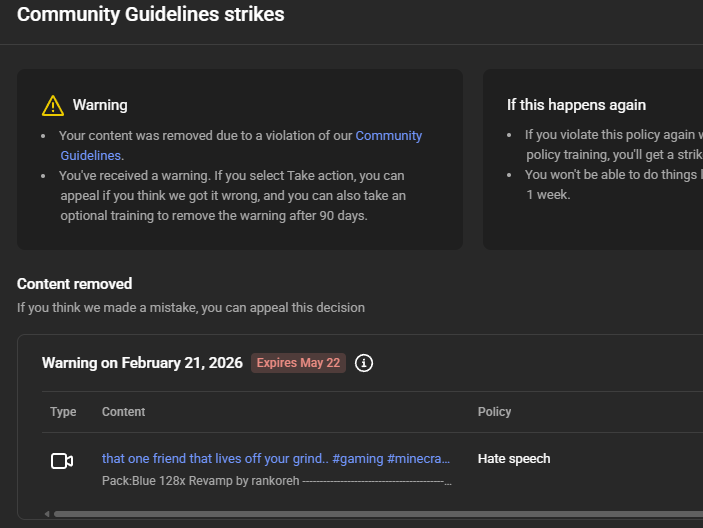This screenshot has height=528, width=703.
Task: Click the Expires May 22 badge
Action: 298,363
